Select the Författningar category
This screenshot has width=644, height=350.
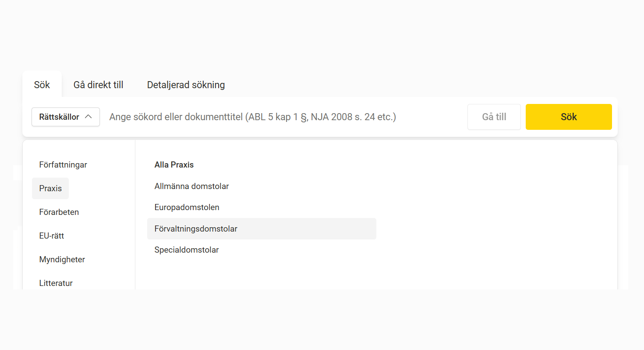pyautogui.click(x=63, y=165)
